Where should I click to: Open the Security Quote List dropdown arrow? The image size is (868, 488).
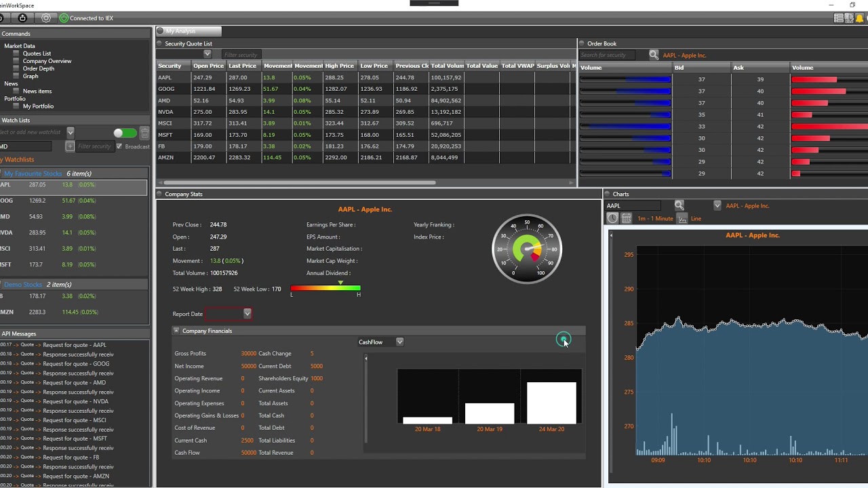[x=208, y=54]
